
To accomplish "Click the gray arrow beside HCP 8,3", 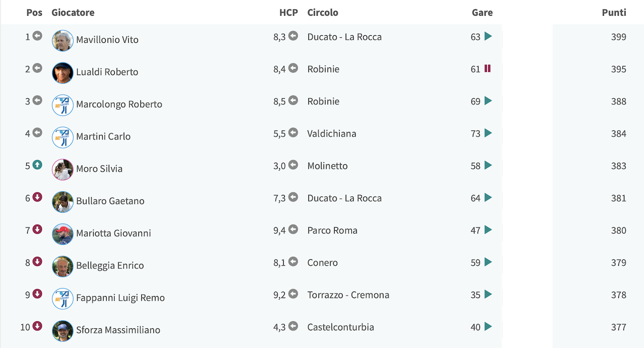I will [293, 36].
